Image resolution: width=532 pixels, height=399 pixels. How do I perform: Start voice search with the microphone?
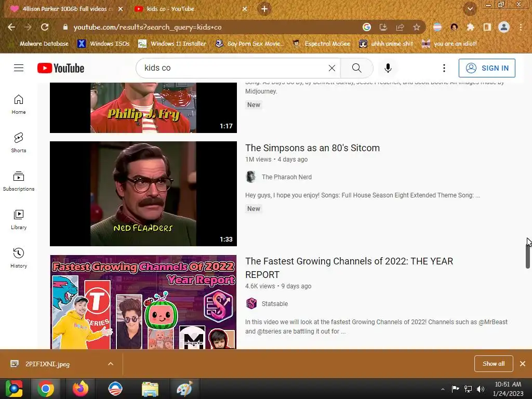click(388, 68)
